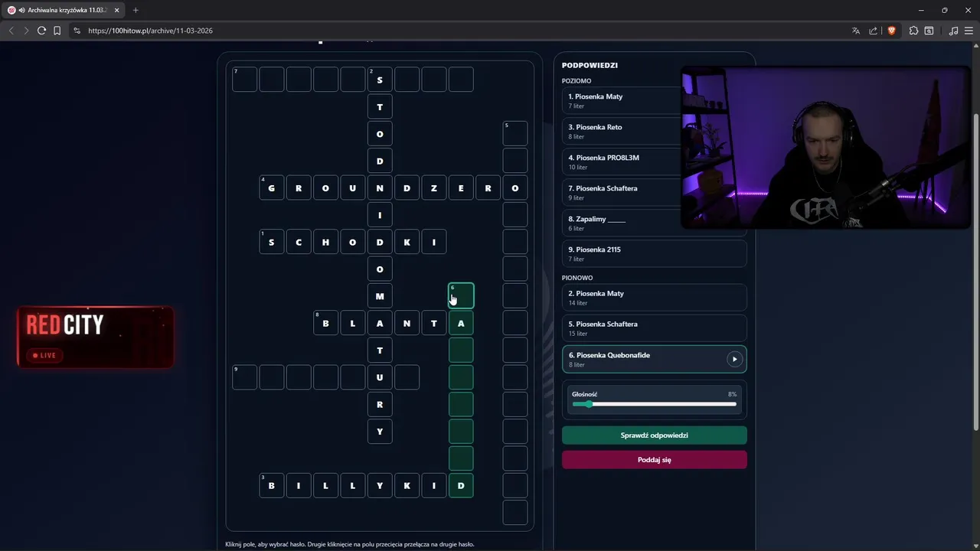Click the B cell in BLANTA
Viewport: 980px width, 551px height.
point(325,323)
